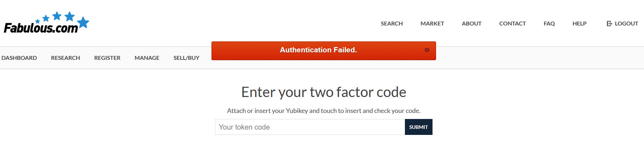Click the logout arrow icon
The image size is (644, 165).
point(609,24)
